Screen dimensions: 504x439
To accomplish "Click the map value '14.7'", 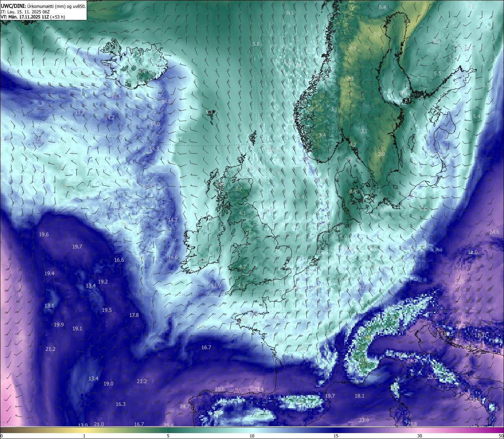I will click(173, 220).
